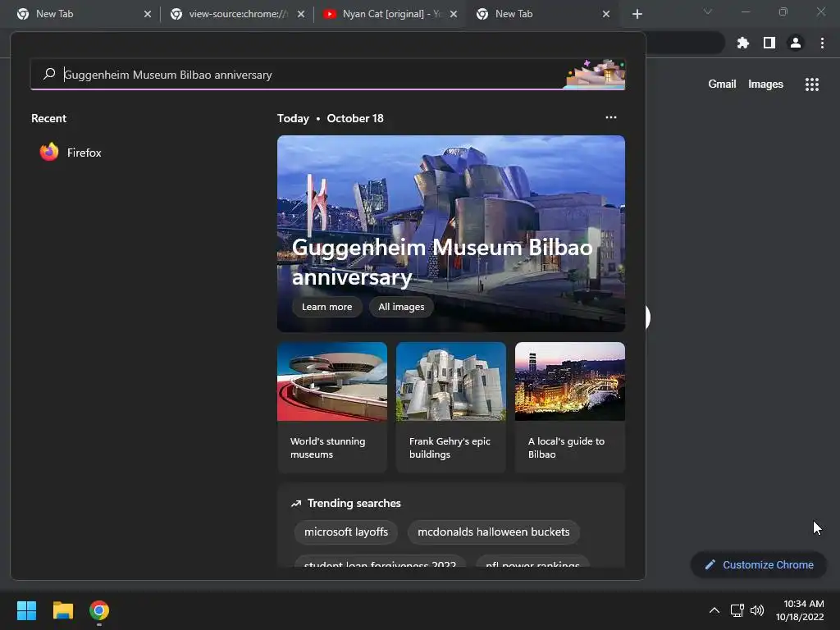Open the Extensions puzzle icon

pyautogui.click(x=742, y=43)
